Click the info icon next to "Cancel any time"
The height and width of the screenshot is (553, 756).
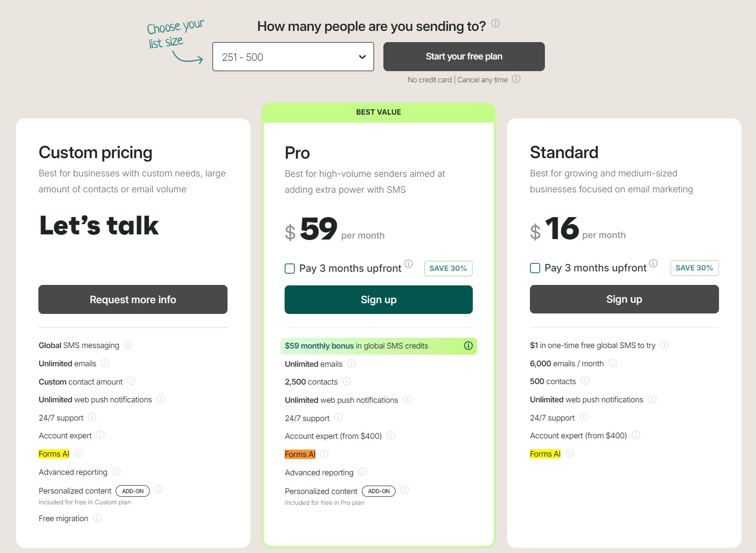pos(516,80)
